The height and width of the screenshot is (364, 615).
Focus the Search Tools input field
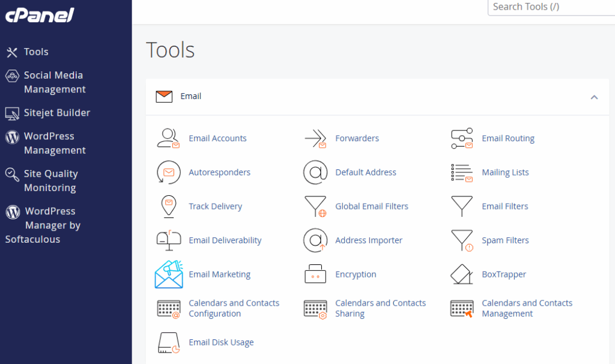[551, 7]
